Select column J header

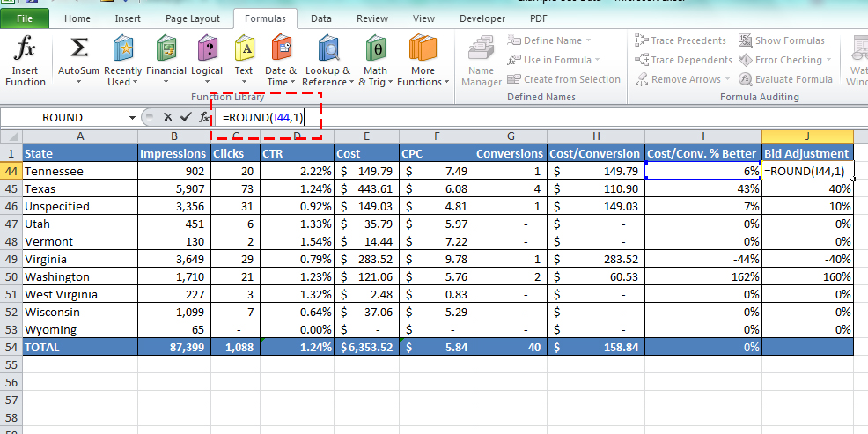pyautogui.click(x=807, y=136)
